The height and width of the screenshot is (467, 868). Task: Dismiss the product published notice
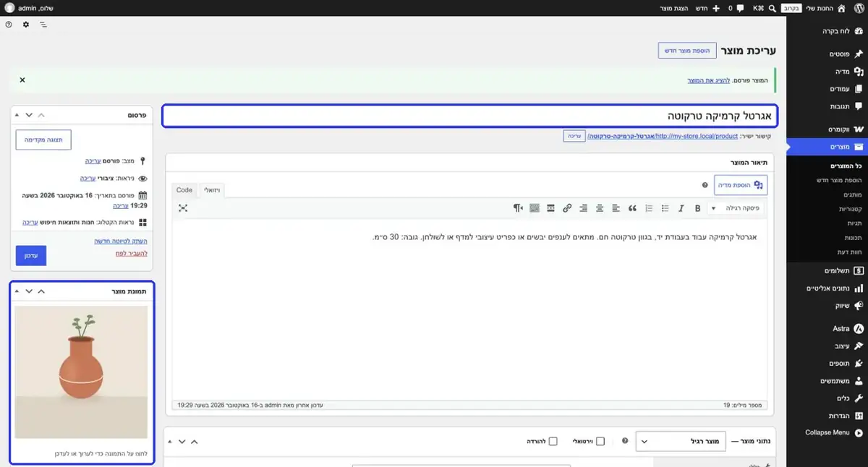[x=22, y=80]
